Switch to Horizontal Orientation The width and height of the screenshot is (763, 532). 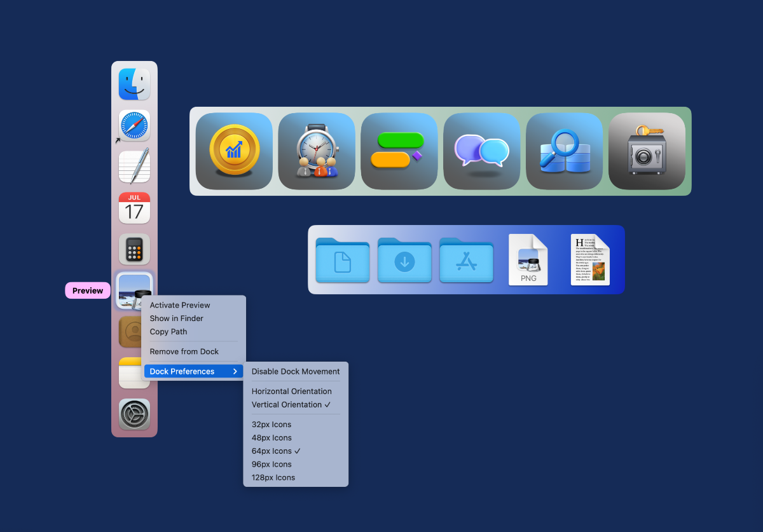pyautogui.click(x=291, y=392)
